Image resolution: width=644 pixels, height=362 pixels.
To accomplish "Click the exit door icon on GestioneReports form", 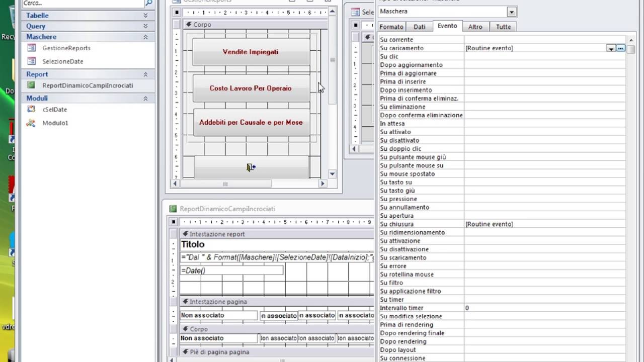I will [x=251, y=167].
